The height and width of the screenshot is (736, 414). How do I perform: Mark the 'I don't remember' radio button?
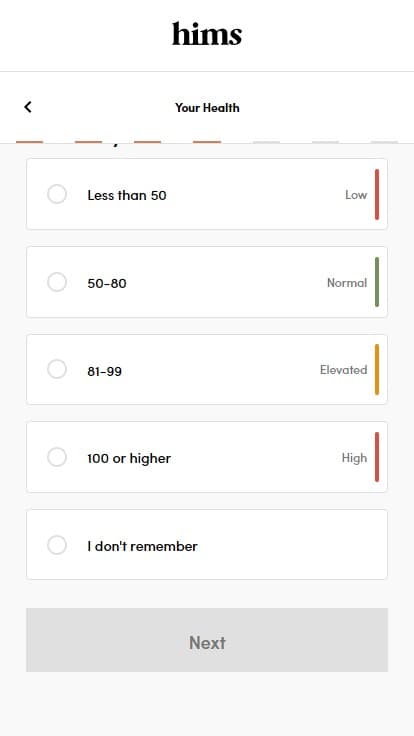57,545
